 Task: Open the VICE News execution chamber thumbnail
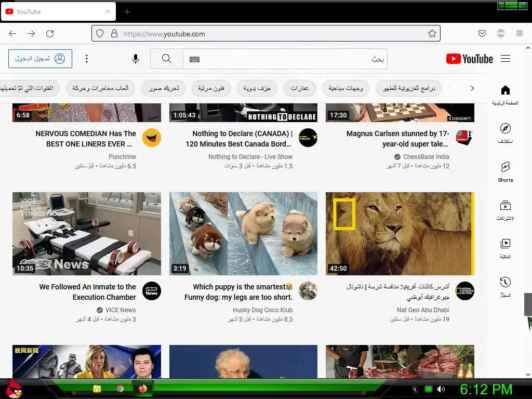point(87,233)
